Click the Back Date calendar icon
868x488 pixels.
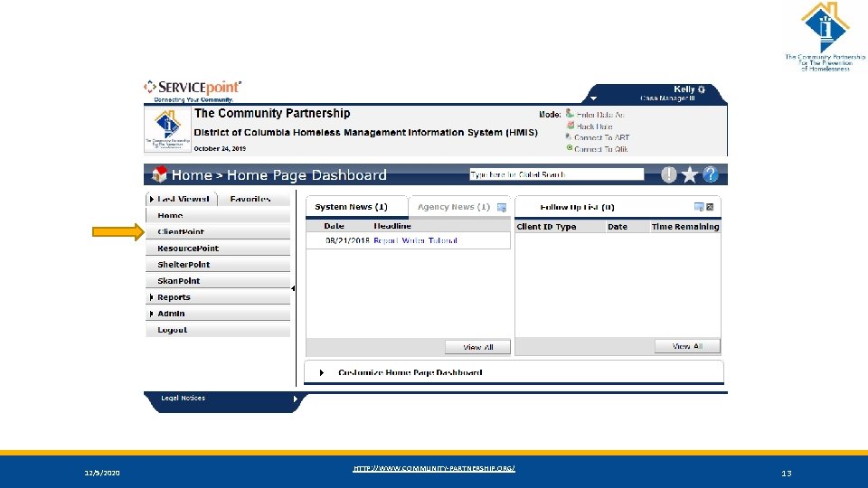pyautogui.click(x=571, y=126)
